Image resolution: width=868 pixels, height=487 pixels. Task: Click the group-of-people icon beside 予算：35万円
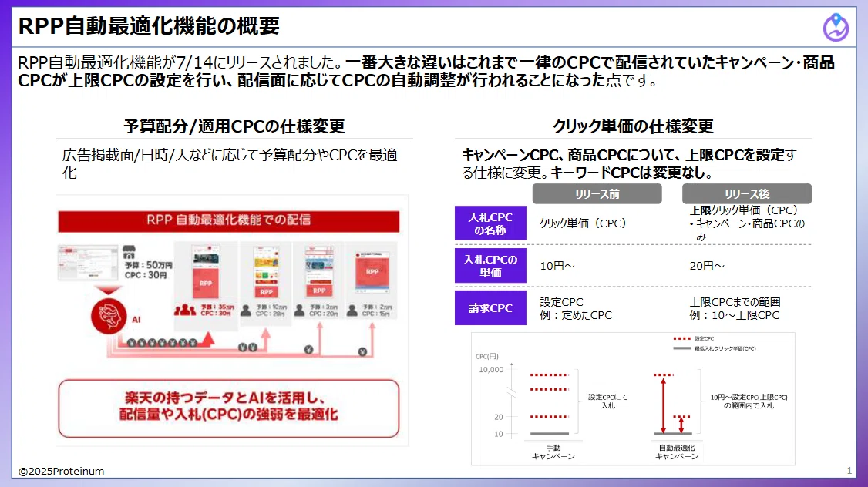185,310
